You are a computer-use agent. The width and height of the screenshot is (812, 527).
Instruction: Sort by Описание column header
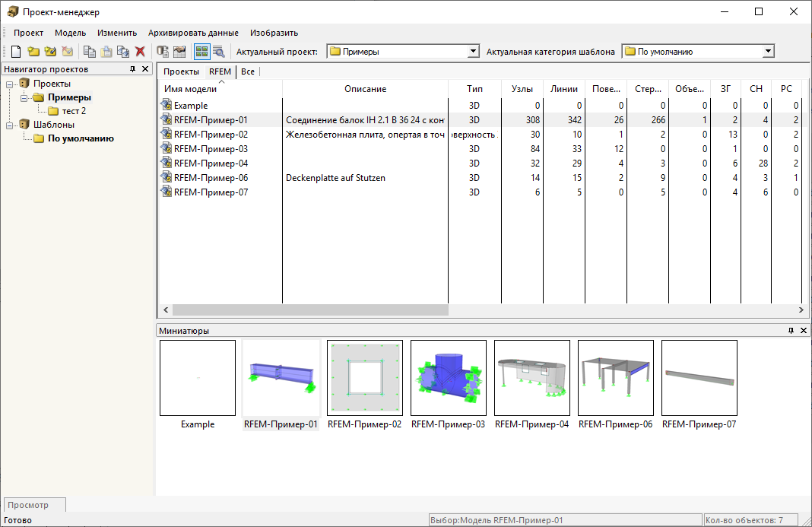coord(365,89)
